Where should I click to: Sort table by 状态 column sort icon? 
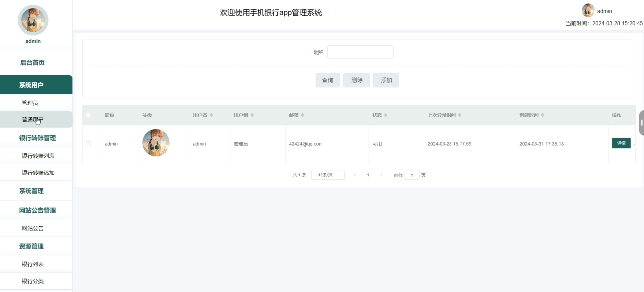[386, 115]
